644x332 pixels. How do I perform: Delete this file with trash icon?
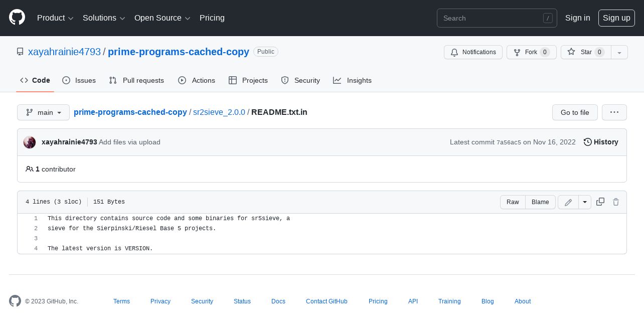point(616,202)
